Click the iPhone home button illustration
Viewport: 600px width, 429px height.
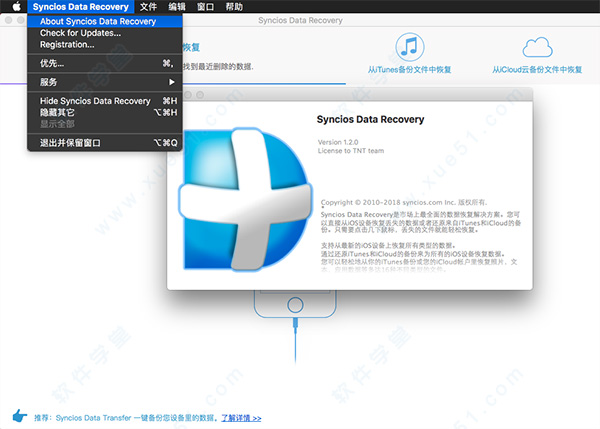(x=295, y=305)
